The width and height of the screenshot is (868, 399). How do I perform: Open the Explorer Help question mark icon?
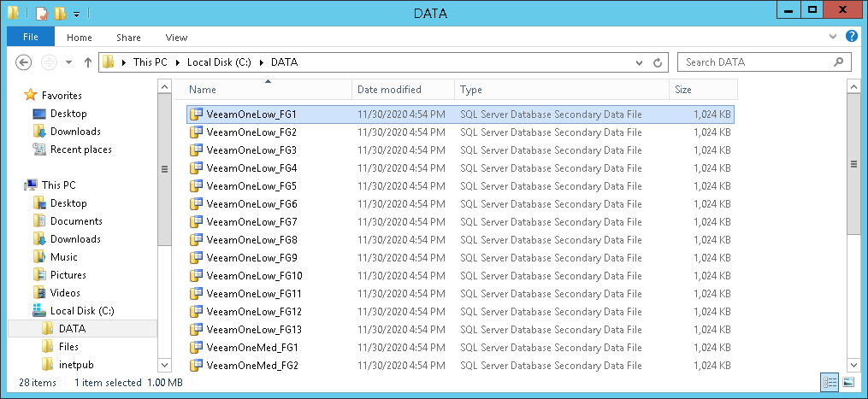[852, 37]
